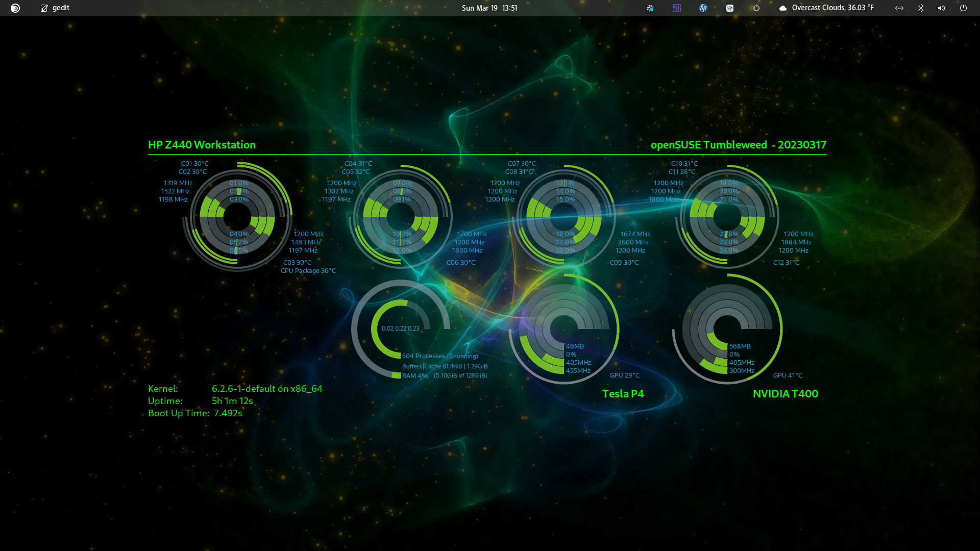Click the load average '0.02 0.22 0.23'
Viewport: 980px width, 551px height.
pyautogui.click(x=401, y=329)
